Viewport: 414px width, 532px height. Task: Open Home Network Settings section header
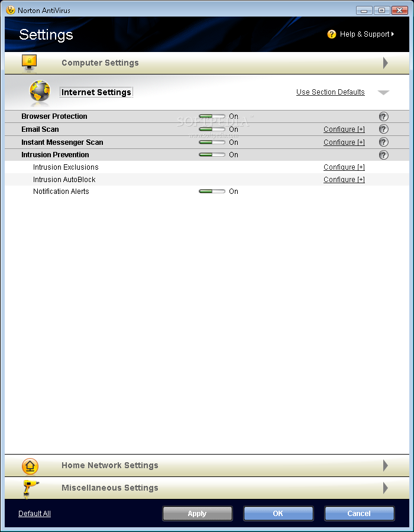pos(207,466)
